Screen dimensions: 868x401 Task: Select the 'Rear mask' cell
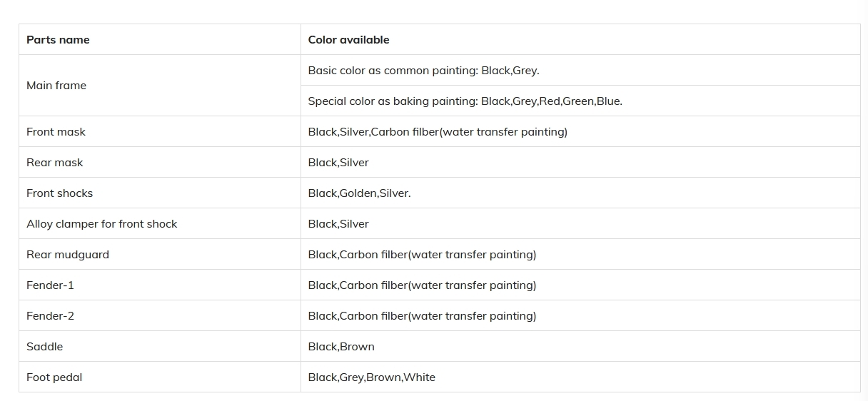pos(160,163)
